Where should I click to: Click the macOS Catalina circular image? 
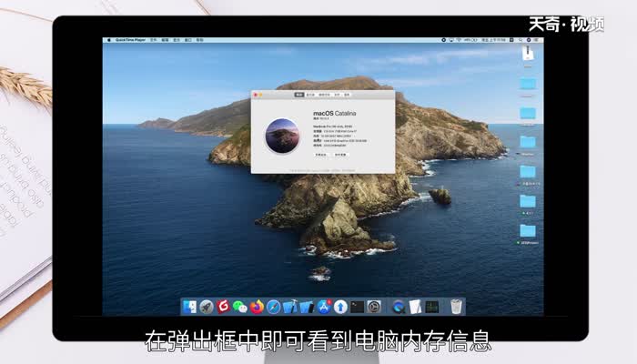click(x=281, y=135)
